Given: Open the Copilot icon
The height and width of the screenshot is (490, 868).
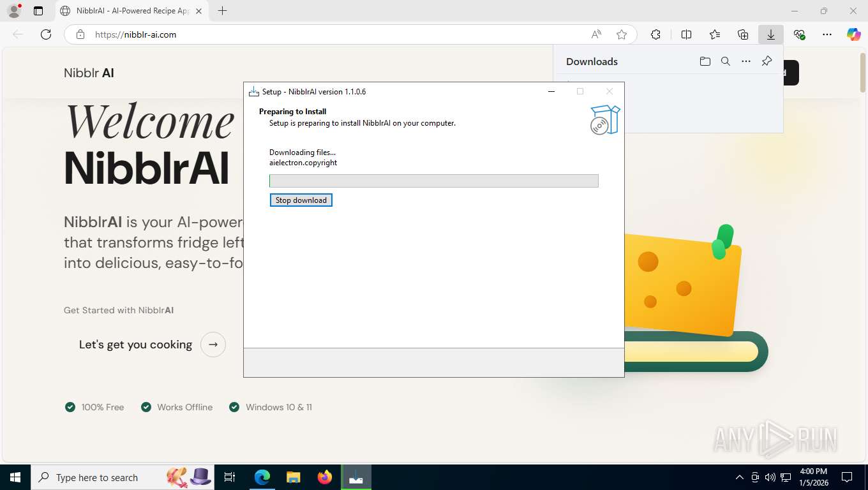Looking at the screenshot, I should pyautogui.click(x=854, y=34).
